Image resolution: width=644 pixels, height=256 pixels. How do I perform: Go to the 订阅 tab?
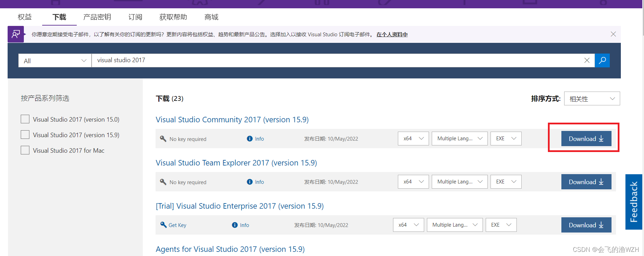click(135, 17)
